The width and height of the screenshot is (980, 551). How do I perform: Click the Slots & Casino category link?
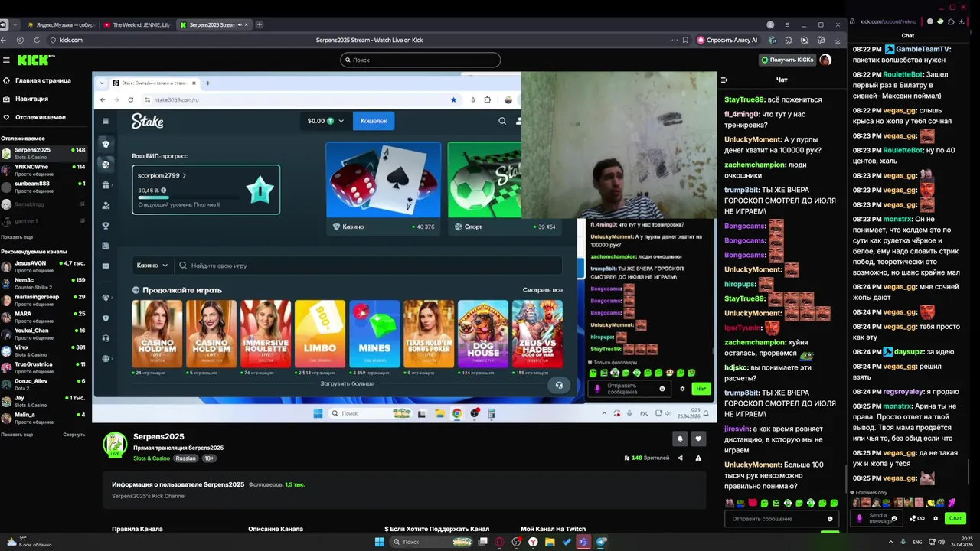click(x=152, y=458)
